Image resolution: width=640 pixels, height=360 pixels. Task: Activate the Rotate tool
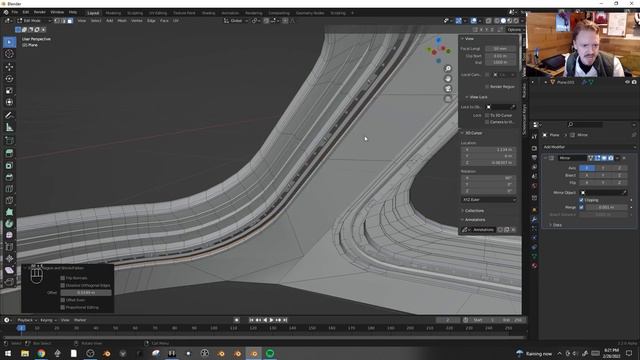[9, 78]
